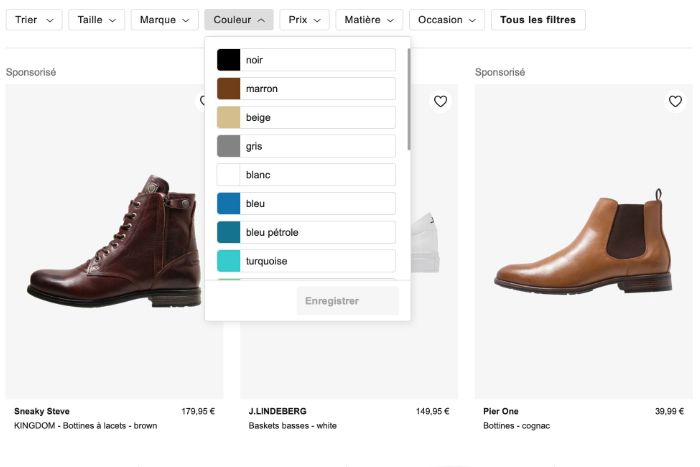The height and width of the screenshot is (467, 700).
Task: Click the Tous les filtres button
Action: tap(538, 20)
